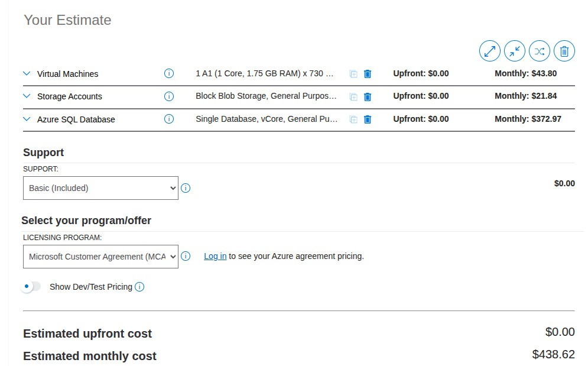Click the rearrange services shuffle icon
Viewport: 588px width, 366px height.
[539, 51]
